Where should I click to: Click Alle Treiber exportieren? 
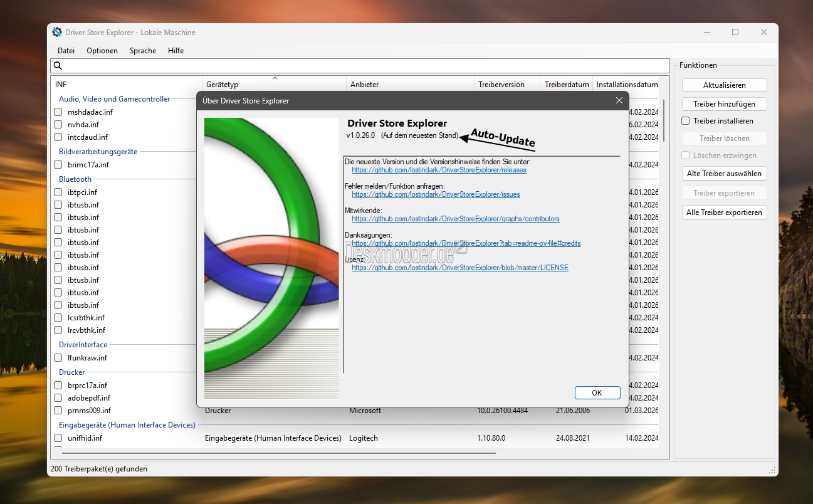724,213
